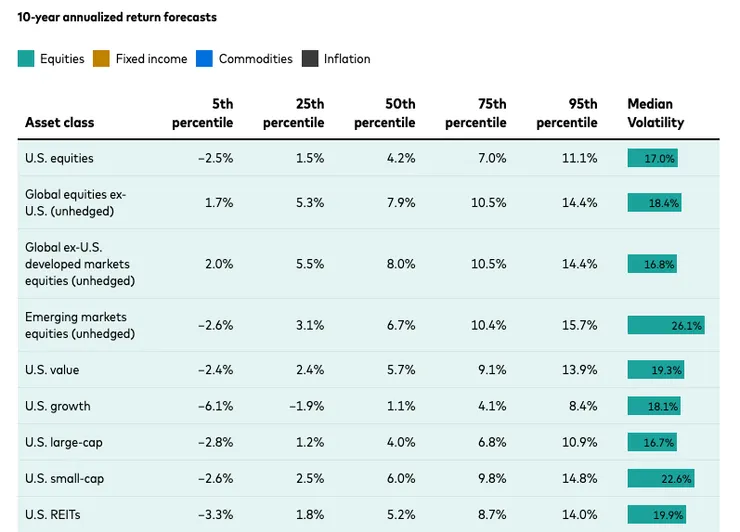Click the dark Inflation legend swatch
Viewport: 740px width, 532px height.
click(x=309, y=59)
